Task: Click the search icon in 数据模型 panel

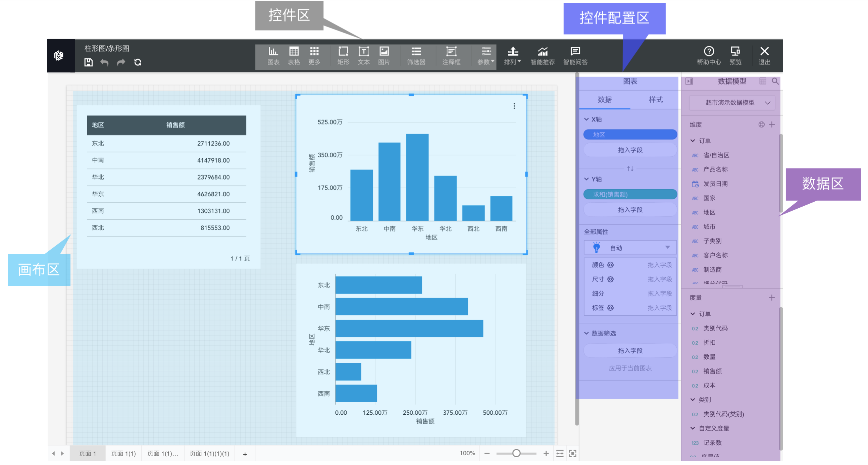Action: point(775,81)
